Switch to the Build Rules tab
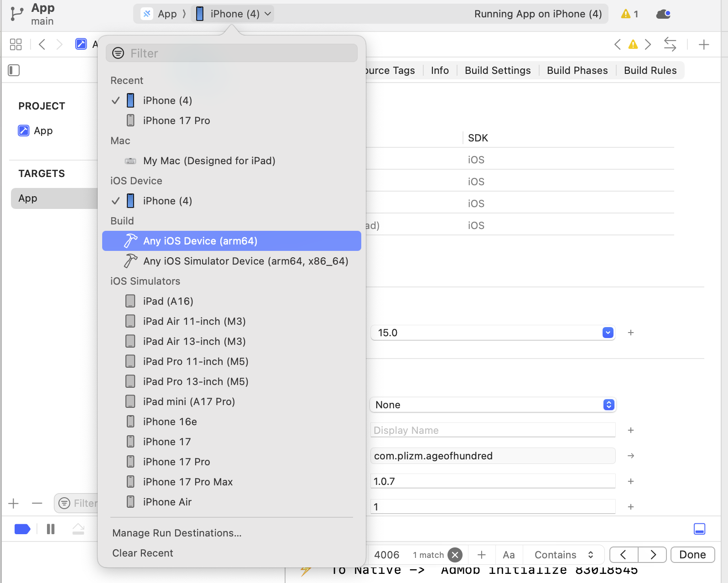 pos(650,70)
